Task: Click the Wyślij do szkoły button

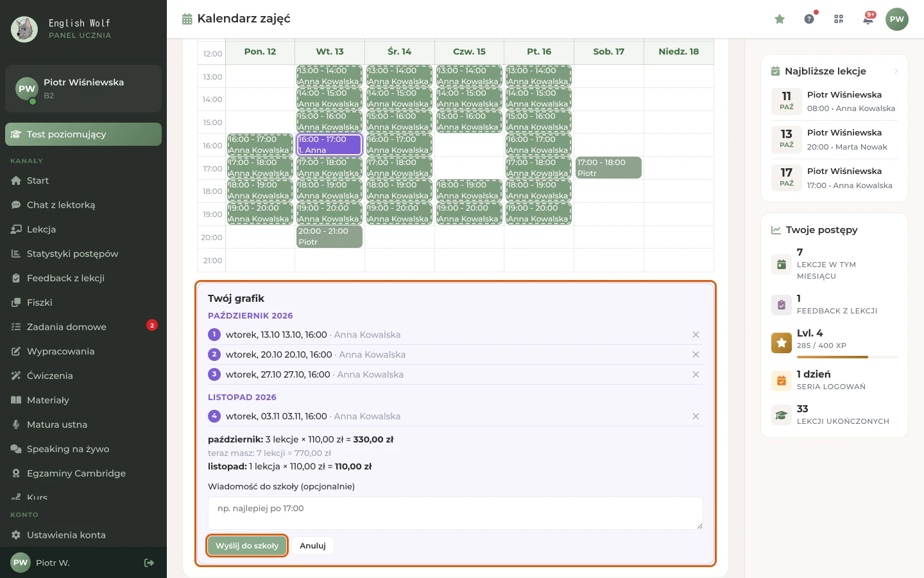Action: pos(247,546)
